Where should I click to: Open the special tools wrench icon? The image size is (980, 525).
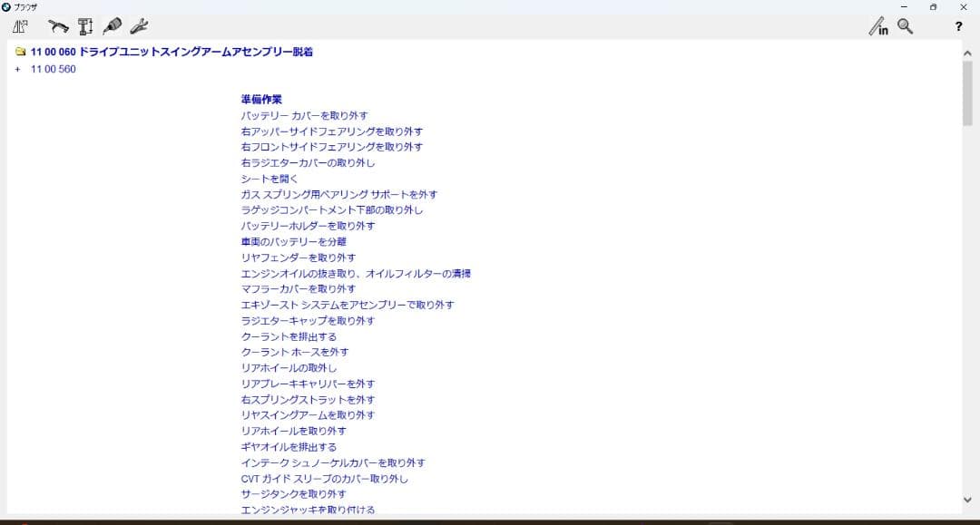pyautogui.click(x=140, y=26)
